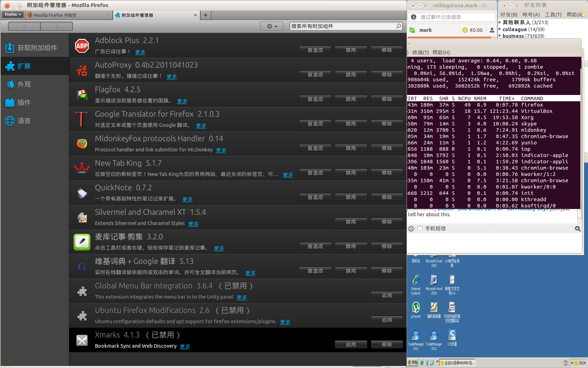
Task: Expand the business contact group
Action: point(500,35)
